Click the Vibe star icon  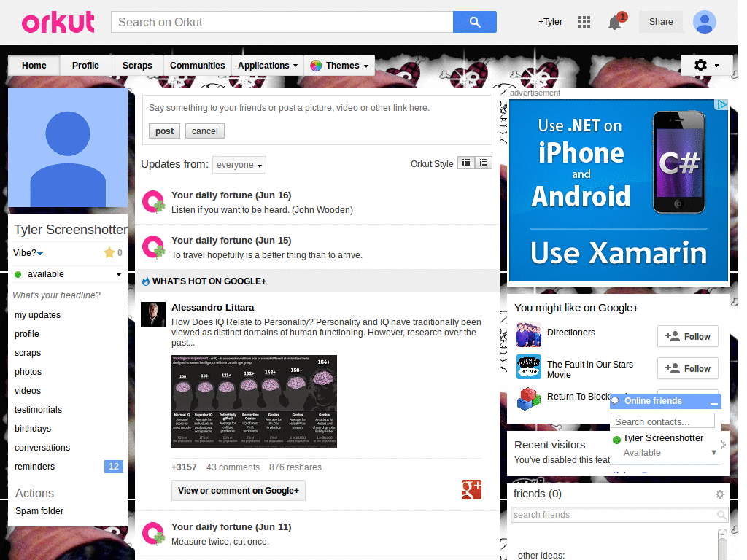click(109, 253)
